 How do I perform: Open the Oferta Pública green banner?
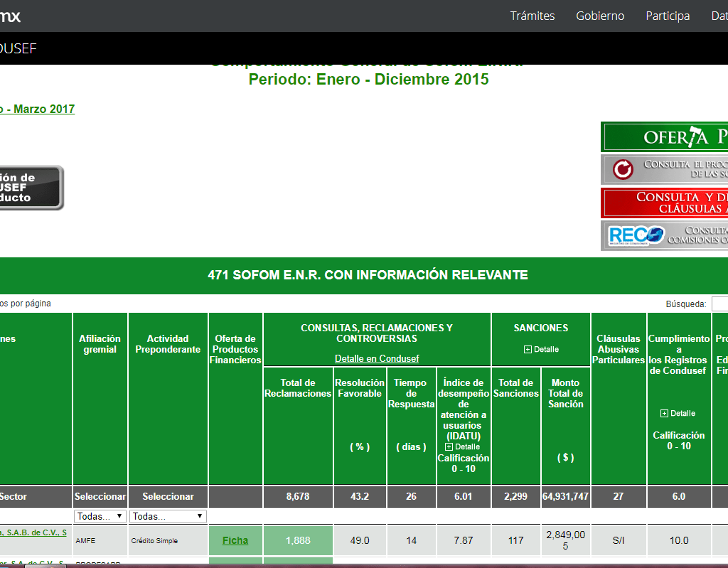(x=665, y=137)
